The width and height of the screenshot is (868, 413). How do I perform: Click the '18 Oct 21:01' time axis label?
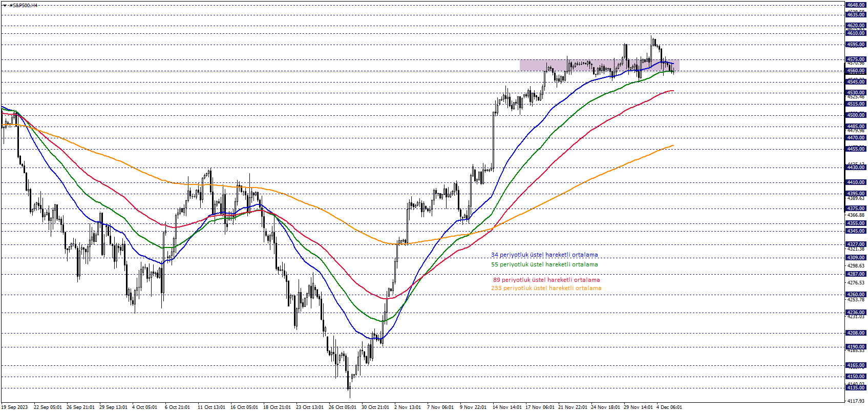pyautogui.click(x=277, y=407)
